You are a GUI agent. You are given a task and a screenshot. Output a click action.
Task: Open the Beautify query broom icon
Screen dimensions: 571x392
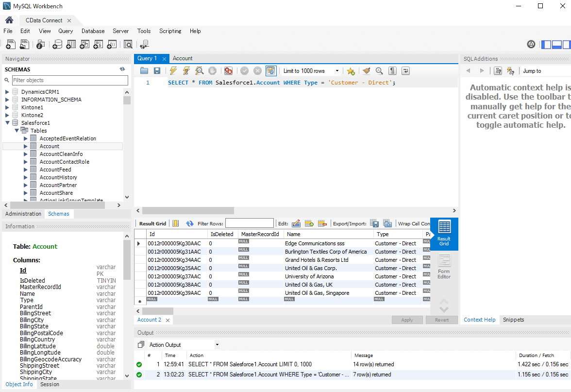click(367, 71)
